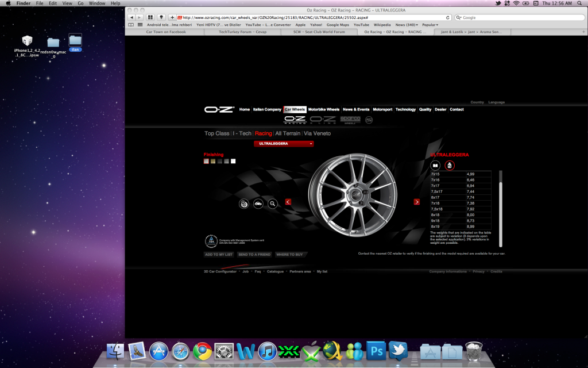The image size is (588, 368).
Task: Select the 8x17 row in weight table
Action: click(461, 197)
